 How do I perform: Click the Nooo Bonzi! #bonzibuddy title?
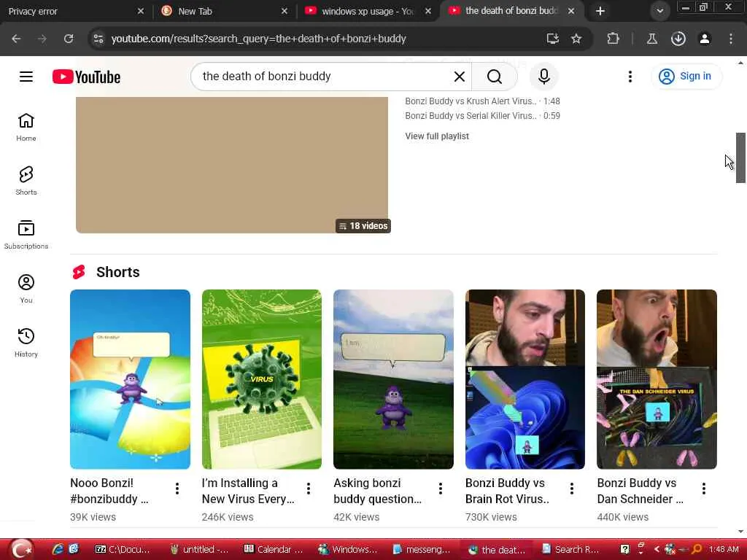pyautogui.click(x=109, y=491)
